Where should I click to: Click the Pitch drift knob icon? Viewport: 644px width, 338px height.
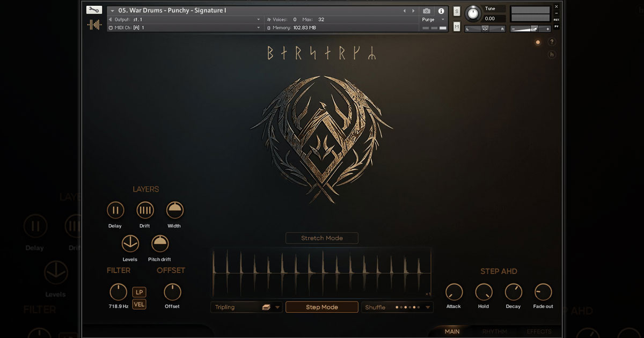tap(159, 244)
